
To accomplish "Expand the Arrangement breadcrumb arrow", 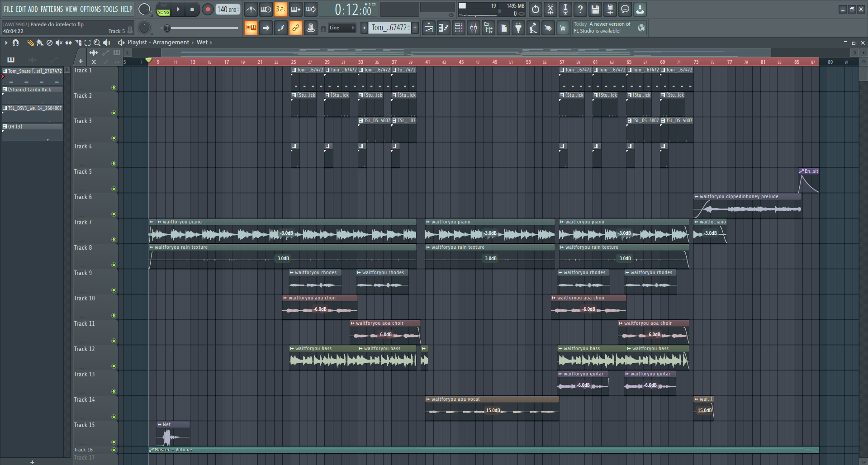I will click(x=193, y=43).
